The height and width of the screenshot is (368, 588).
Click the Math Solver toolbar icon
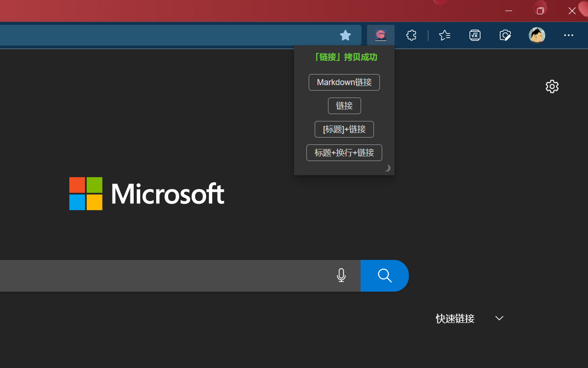[475, 35]
